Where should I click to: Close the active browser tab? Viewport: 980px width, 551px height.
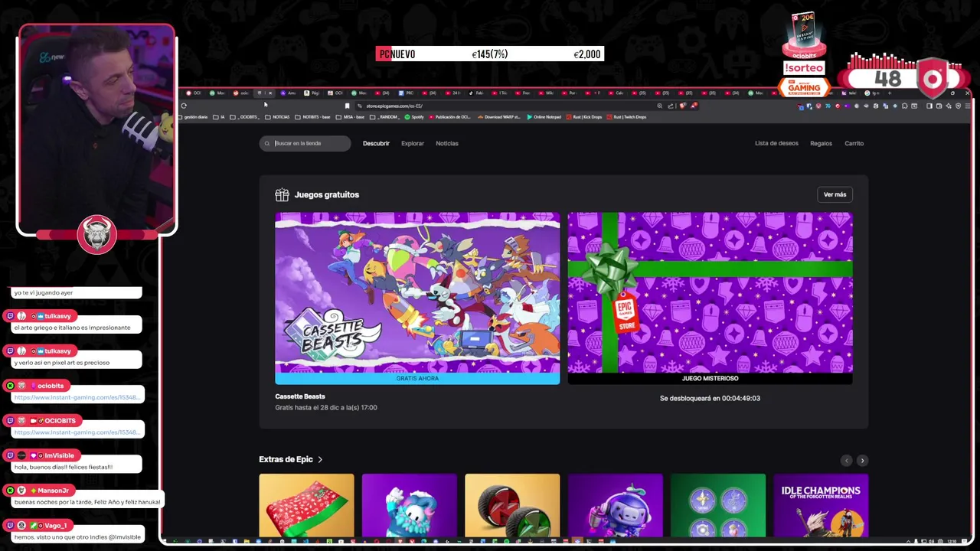click(x=270, y=93)
